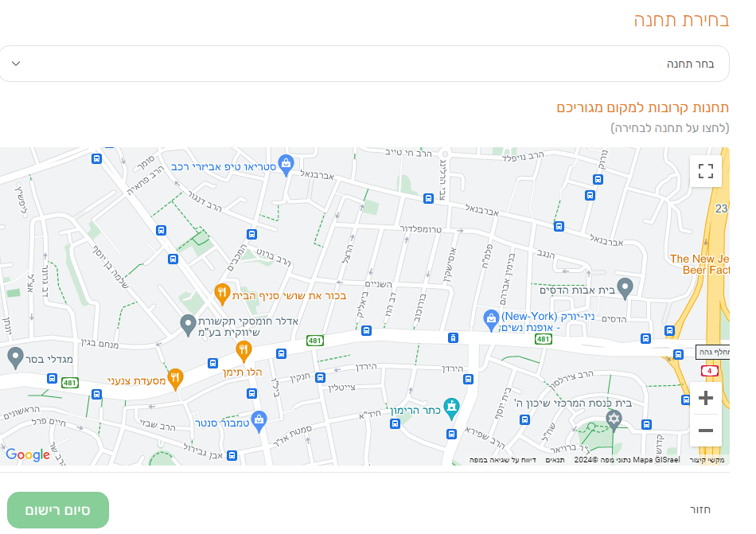This screenshot has width=756, height=534.
Task: Click the סיום רישום finish registration button
Action: (x=58, y=510)
